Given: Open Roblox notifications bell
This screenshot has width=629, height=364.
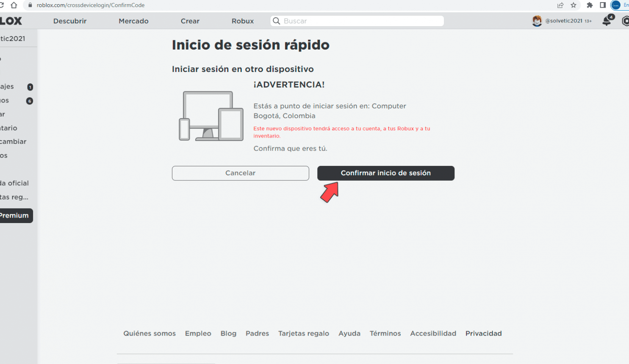Looking at the screenshot, I should 607,21.
